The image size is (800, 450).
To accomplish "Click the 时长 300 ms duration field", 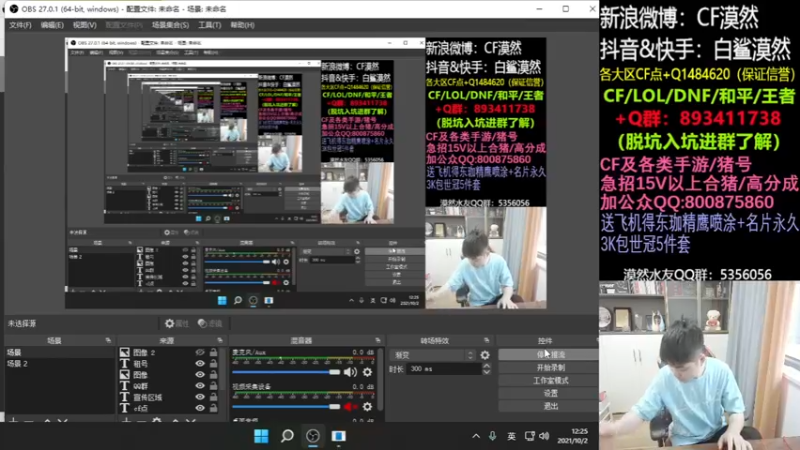I will coord(444,369).
